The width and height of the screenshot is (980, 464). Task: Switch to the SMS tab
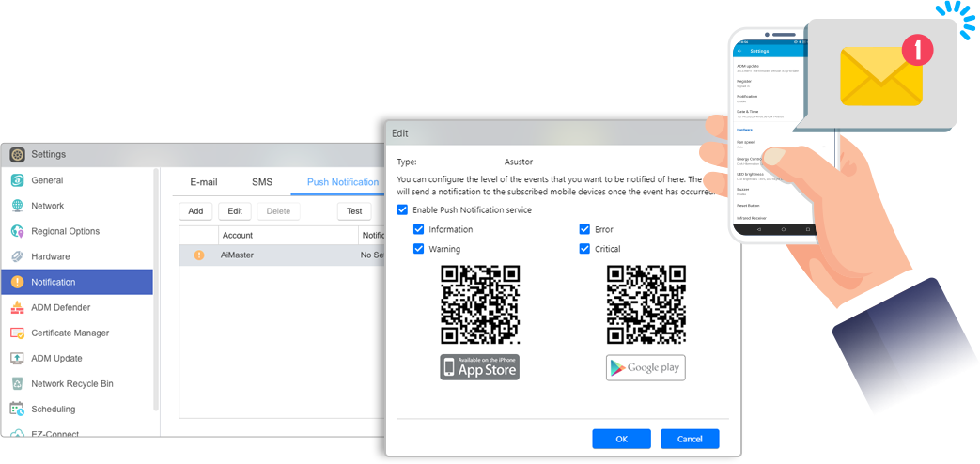[x=262, y=182]
